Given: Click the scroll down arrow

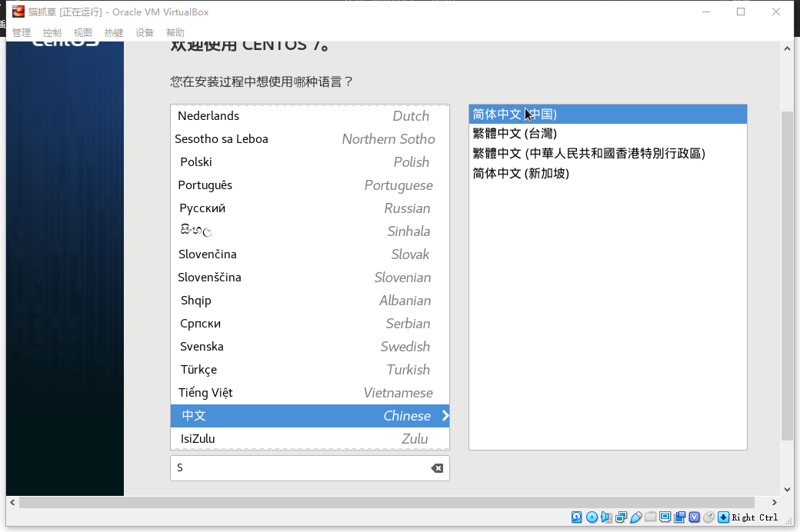Looking at the screenshot, I should pos(787,490).
